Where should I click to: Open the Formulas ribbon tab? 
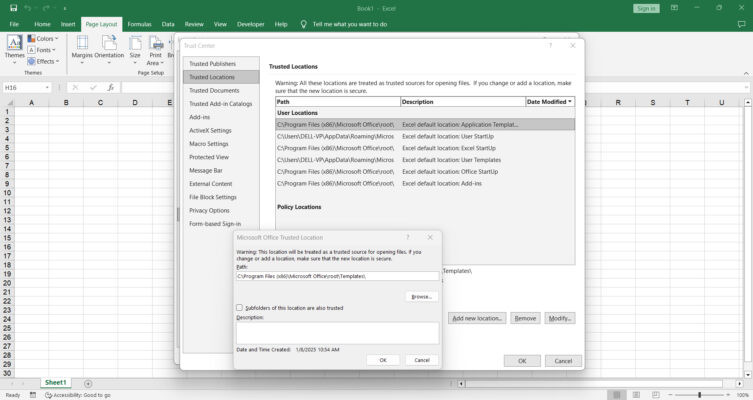(139, 24)
